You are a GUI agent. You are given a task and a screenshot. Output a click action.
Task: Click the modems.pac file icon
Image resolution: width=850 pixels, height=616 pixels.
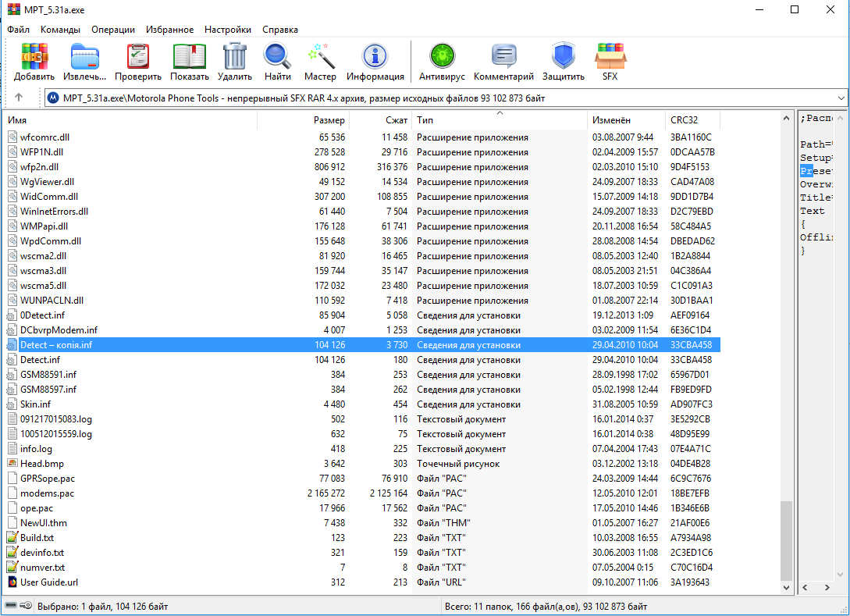tap(12, 493)
